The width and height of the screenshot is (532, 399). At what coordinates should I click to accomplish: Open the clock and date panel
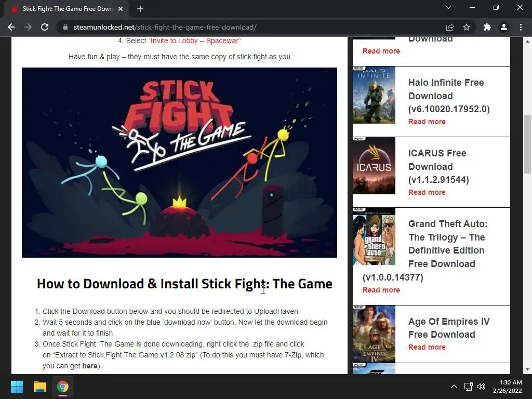click(508, 387)
